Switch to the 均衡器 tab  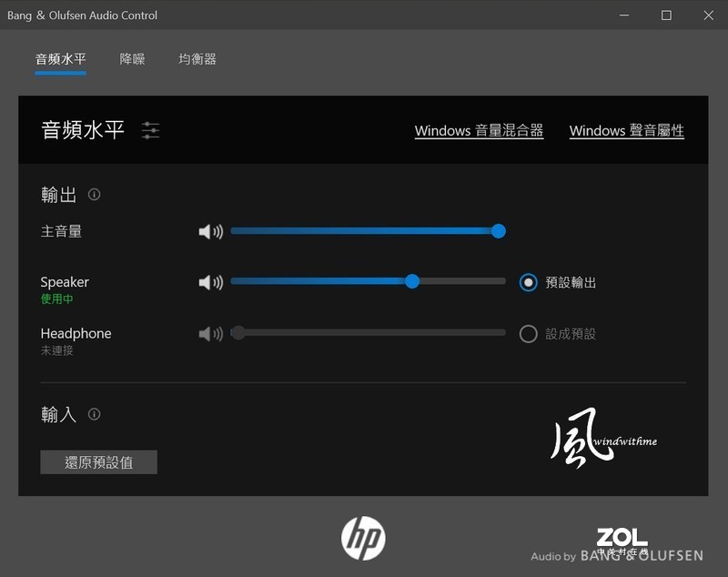(x=197, y=58)
